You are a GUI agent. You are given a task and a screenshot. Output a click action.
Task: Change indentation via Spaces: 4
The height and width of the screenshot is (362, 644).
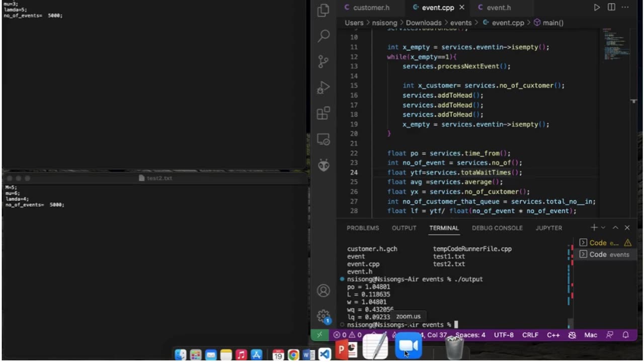coord(470,335)
